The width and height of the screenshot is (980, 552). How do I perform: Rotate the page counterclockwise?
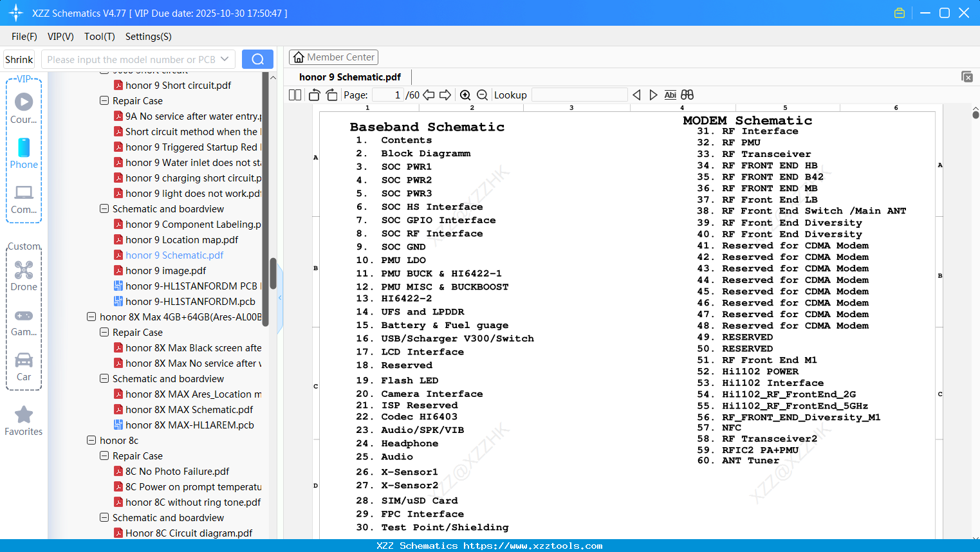[x=314, y=95]
